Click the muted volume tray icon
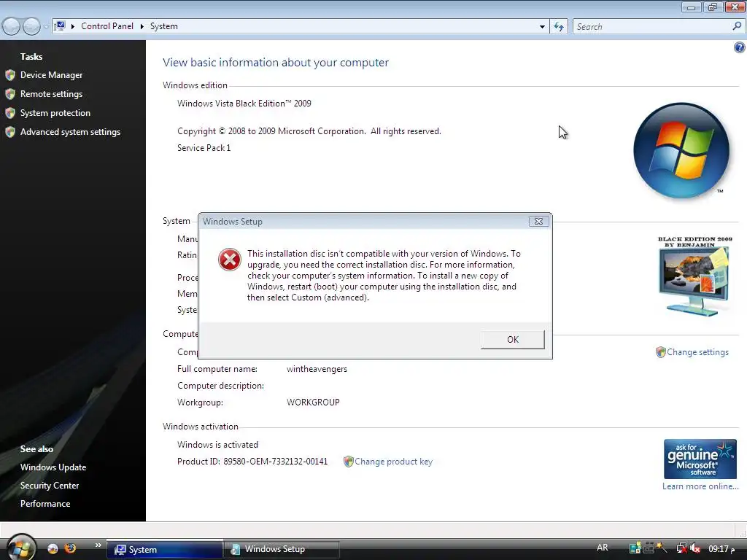Screen dimensions: 747x560 pyautogui.click(x=695, y=548)
